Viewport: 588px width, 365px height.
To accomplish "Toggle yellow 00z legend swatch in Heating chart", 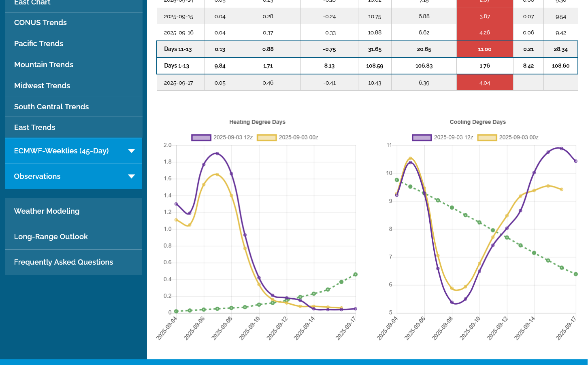I will click(266, 138).
